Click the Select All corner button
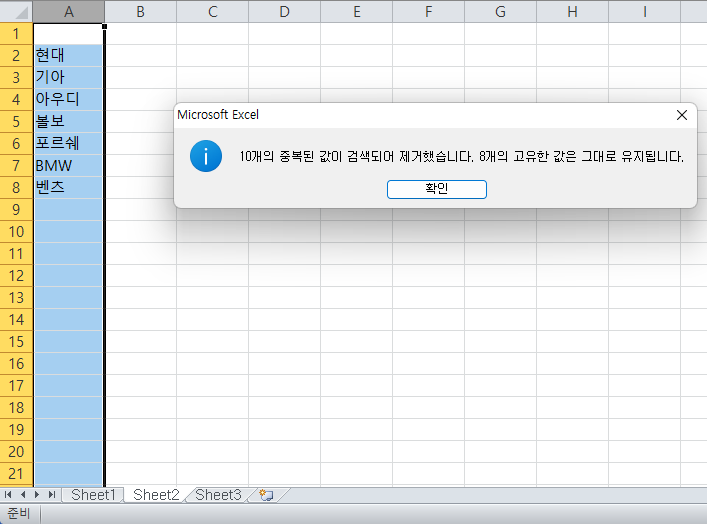The image size is (707, 524). (x=16, y=11)
